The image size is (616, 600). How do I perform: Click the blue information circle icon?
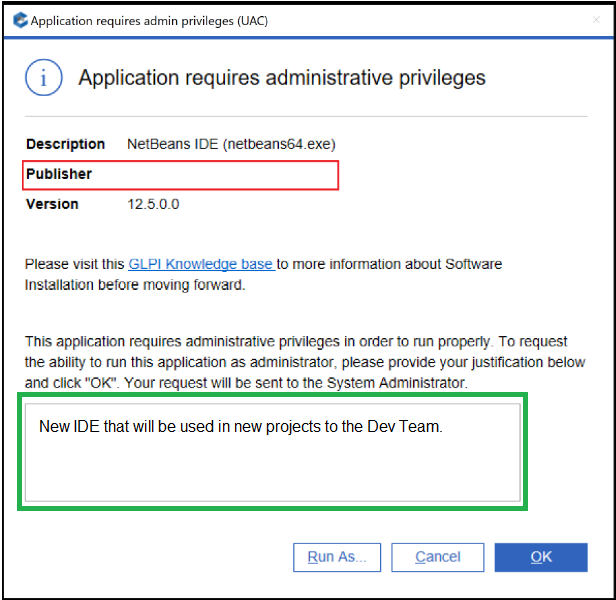(44, 77)
